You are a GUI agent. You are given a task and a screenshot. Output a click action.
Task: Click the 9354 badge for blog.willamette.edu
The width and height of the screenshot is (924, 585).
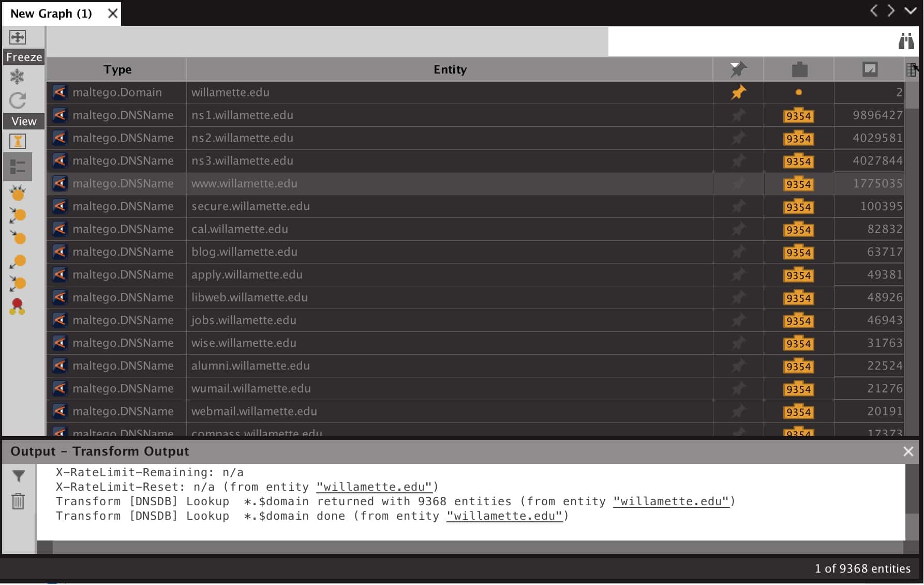pos(798,252)
